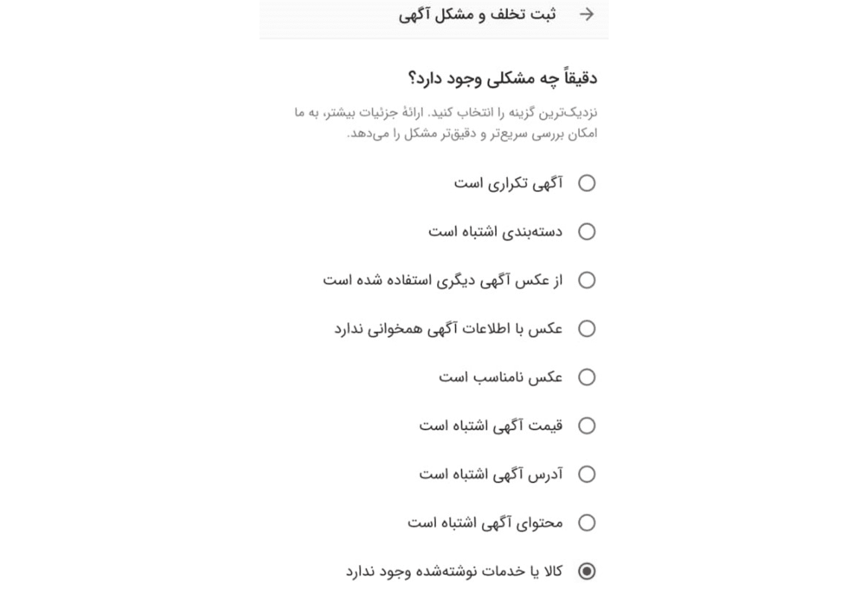Tick radio circle for 'از عکس آگهی دیگری استفاده شده است'

(x=587, y=280)
